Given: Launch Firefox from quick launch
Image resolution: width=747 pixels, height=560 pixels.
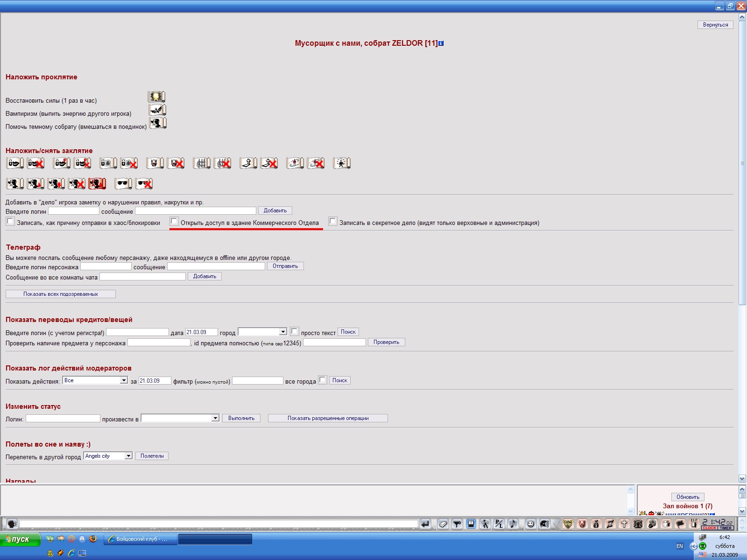Looking at the screenshot, I should pos(93,539).
